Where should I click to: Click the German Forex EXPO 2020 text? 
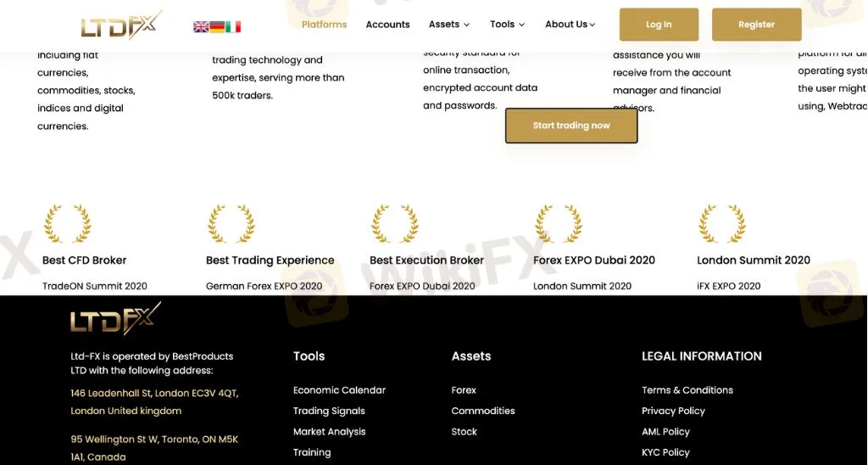pyautogui.click(x=264, y=286)
